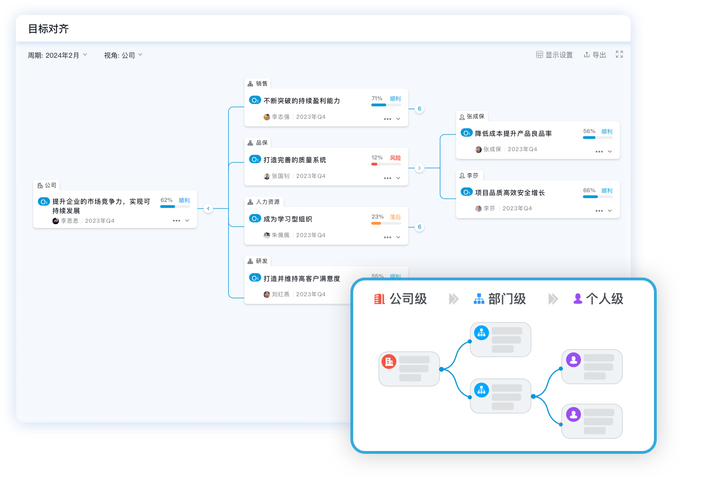Screen dimensions: 702x500
Task: Click the objective icon on 不断突破的持续盈利能力
Action: (x=255, y=100)
